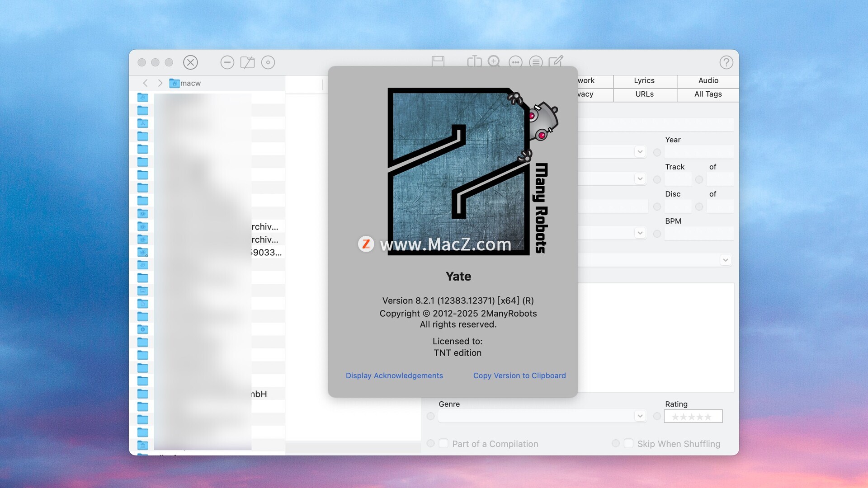Check the Part of a Compilation checkbox
The height and width of the screenshot is (488, 868).
[x=443, y=443]
